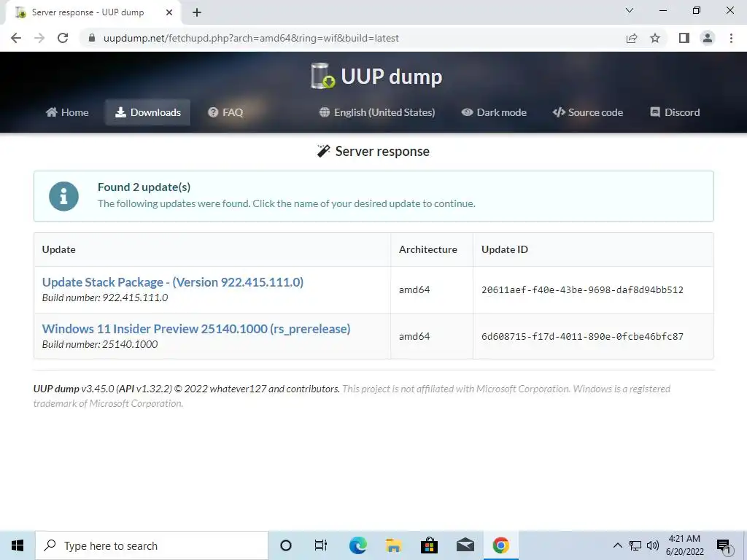The image size is (747, 560).
Task: Toggle Dark mode
Action: coord(494,112)
